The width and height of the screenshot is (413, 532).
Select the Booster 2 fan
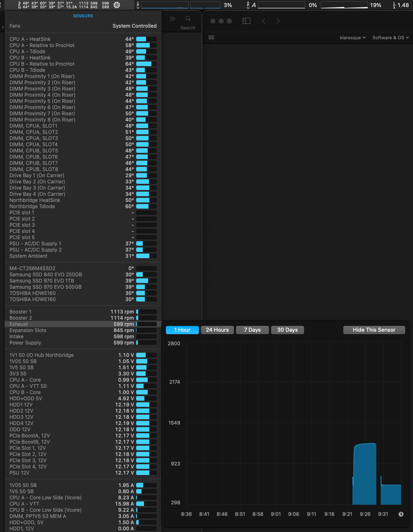83,318
